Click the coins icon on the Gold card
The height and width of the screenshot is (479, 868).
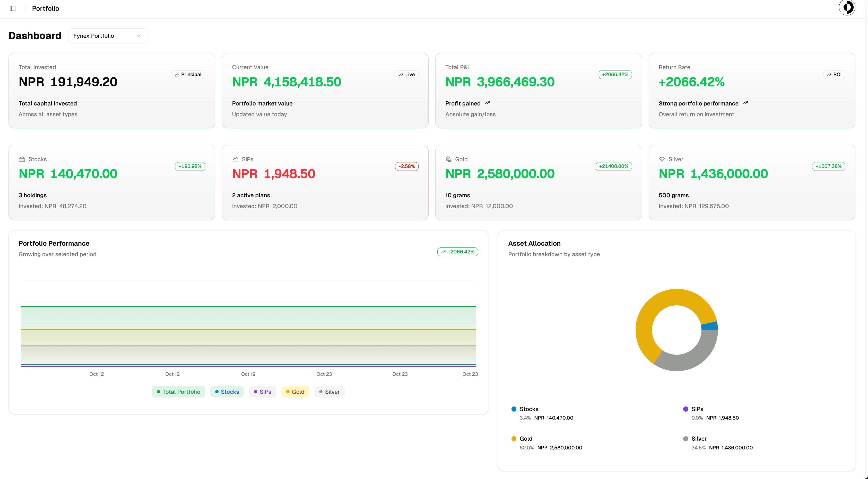coord(448,159)
